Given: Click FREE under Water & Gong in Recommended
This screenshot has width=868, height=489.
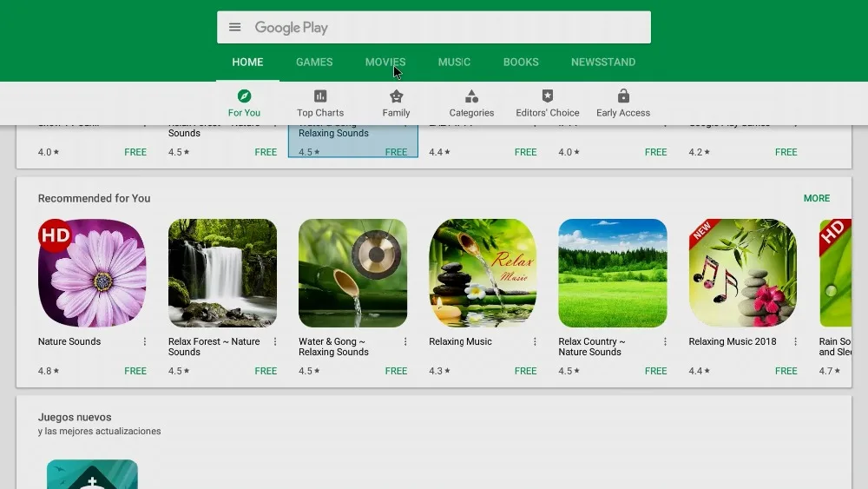Looking at the screenshot, I should [x=396, y=371].
